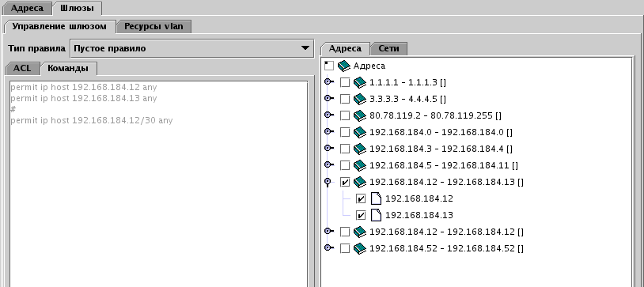
Task: Select tree row '80.78.119.2 - 80.78.119.255 []'
Action: point(435,115)
